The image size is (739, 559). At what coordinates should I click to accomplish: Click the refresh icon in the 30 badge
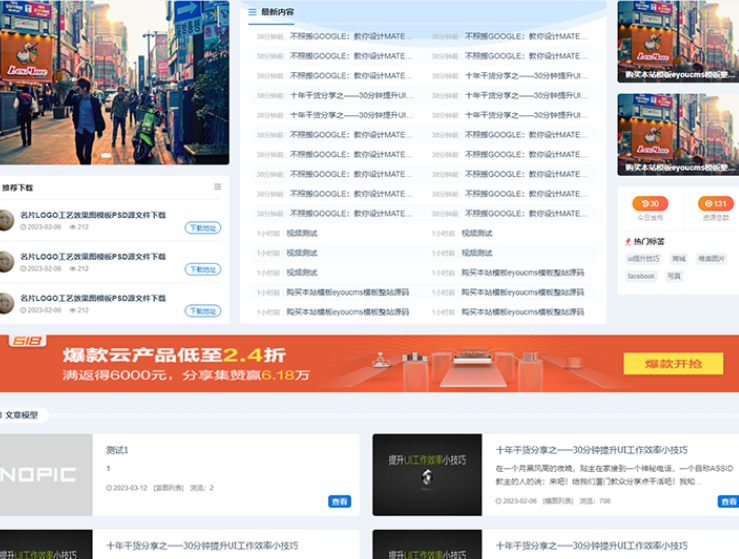tap(645, 204)
